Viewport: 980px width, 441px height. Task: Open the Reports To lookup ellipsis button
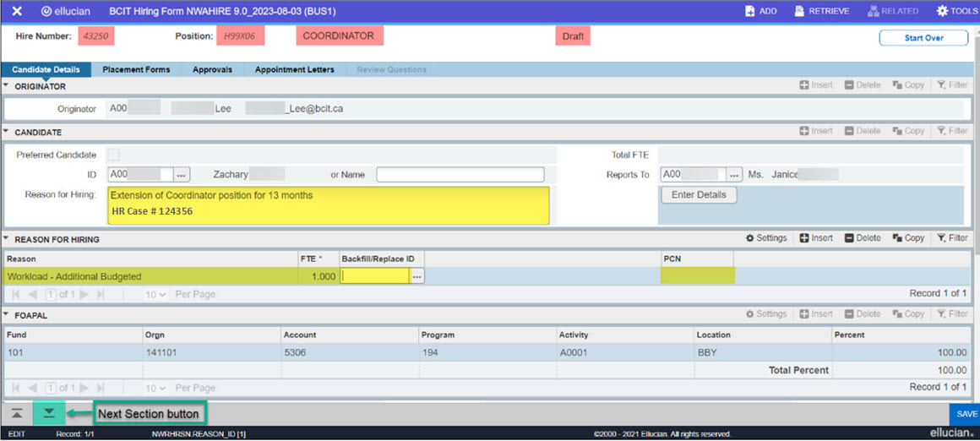[734, 175]
